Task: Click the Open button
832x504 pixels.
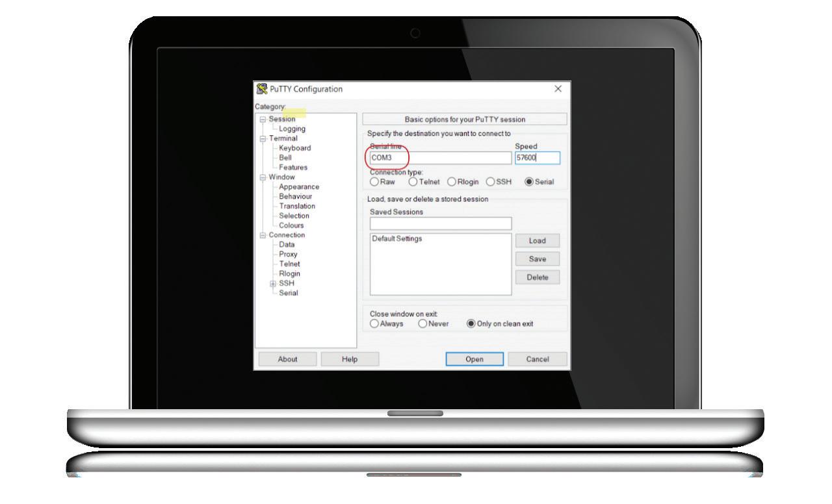Action: [x=474, y=359]
